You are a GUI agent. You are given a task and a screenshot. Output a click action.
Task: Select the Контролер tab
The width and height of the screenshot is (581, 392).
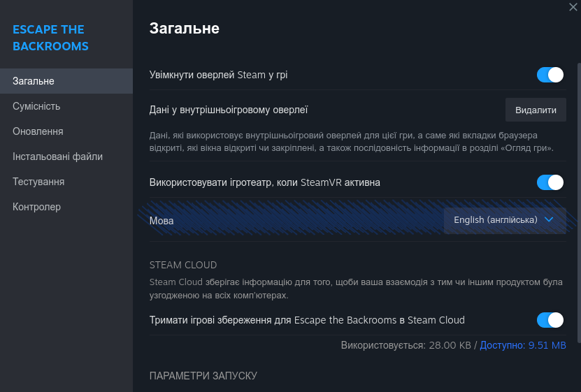[x=66, y=207]
